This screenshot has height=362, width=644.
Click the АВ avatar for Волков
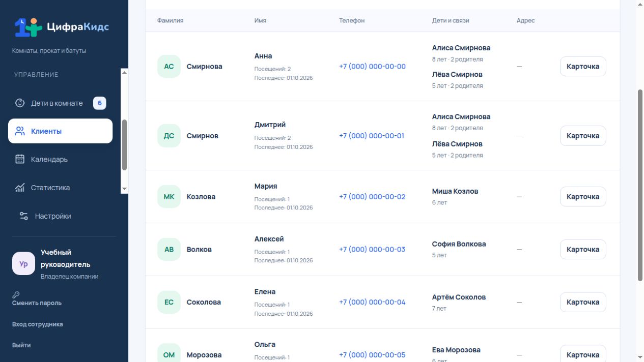[169, 250]
